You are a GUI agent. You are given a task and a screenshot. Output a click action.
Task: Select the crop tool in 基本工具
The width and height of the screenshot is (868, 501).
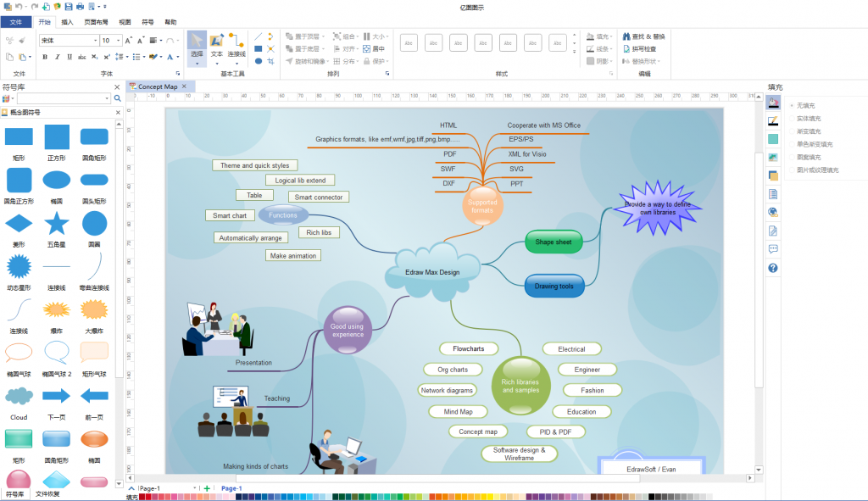(x=270, y=61)
